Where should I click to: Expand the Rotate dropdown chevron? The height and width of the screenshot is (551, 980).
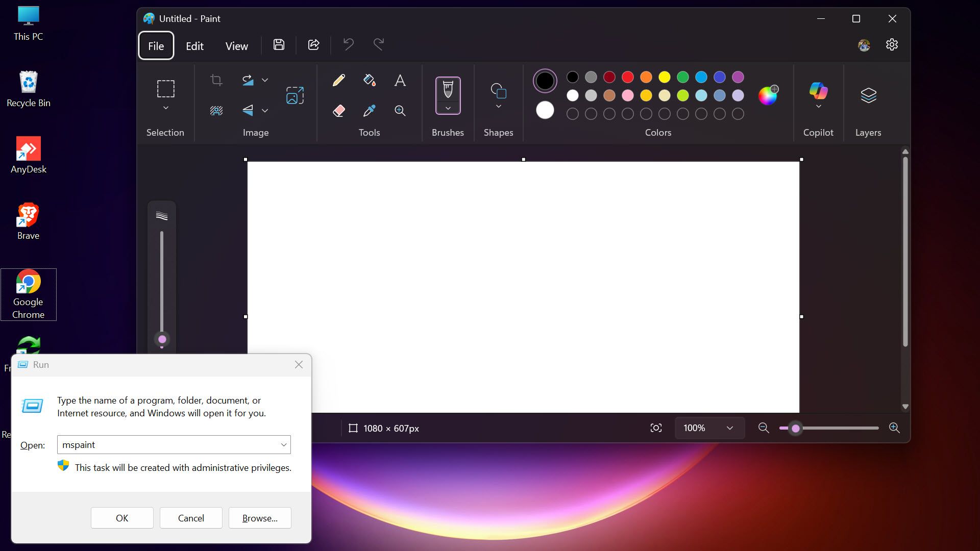click(x=265, y=80)
